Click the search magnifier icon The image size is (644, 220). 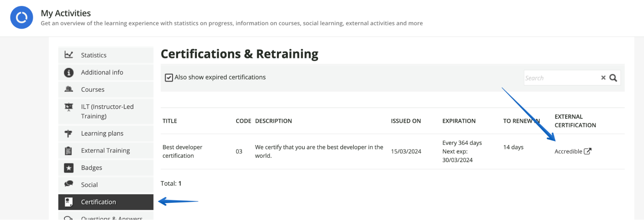(x=613, y=77)
